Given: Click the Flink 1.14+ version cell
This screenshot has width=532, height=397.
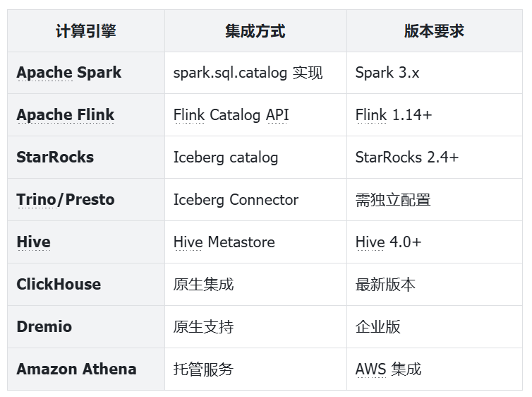Looking at the screenshot, I should [x=394, y=115].
